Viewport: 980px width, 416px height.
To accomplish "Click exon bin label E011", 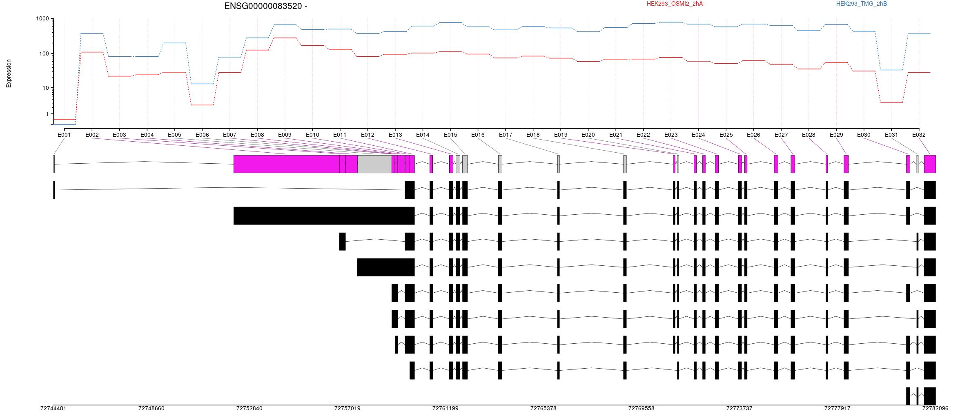I will tap(340, 135).
